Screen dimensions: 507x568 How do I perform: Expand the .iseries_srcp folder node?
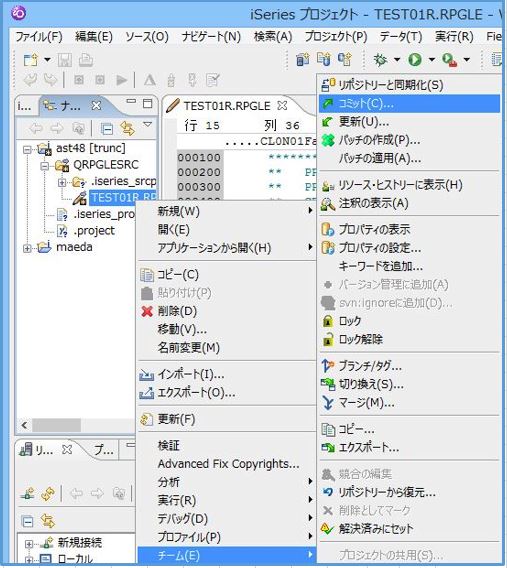click(62, 182)
